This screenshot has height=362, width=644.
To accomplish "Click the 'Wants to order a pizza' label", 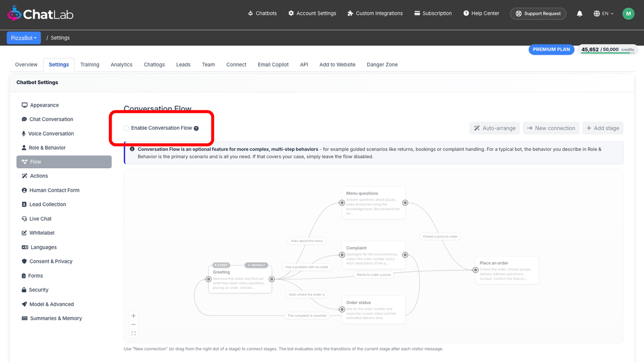I will (x=374, y=275).
